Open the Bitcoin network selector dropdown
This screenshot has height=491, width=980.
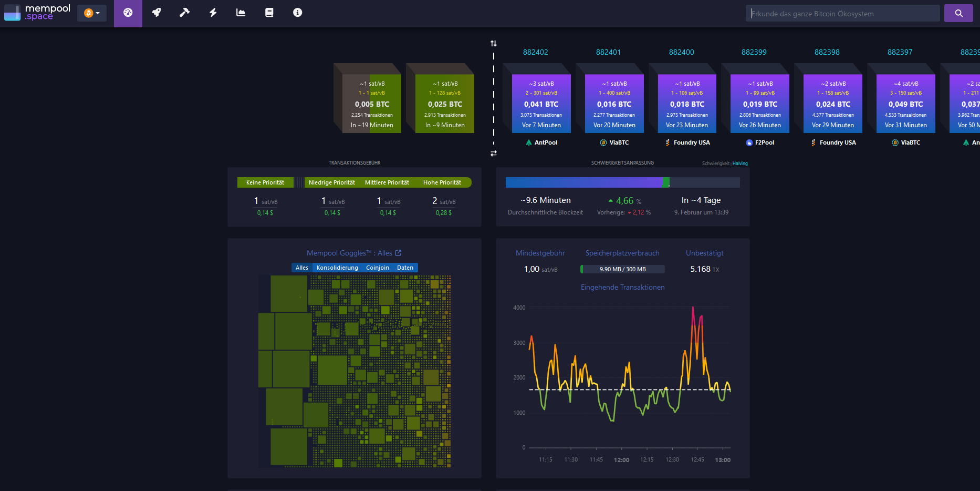pos(92,13)
